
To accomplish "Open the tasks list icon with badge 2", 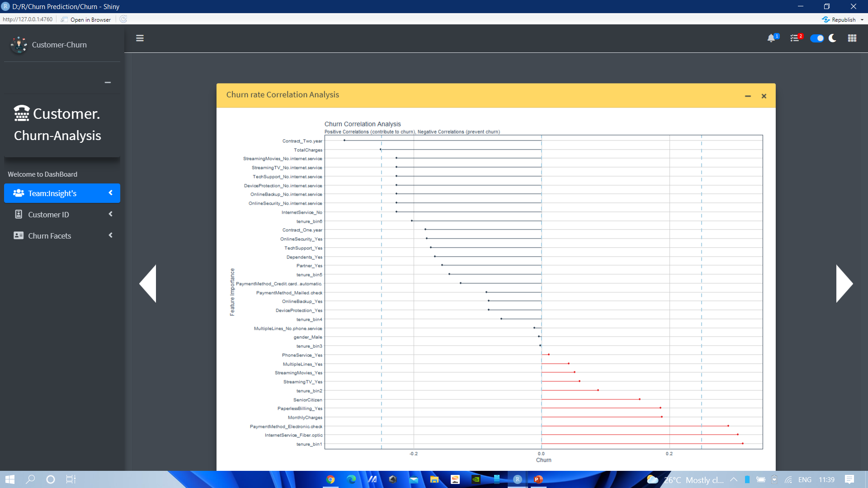I will coord(794,38).
